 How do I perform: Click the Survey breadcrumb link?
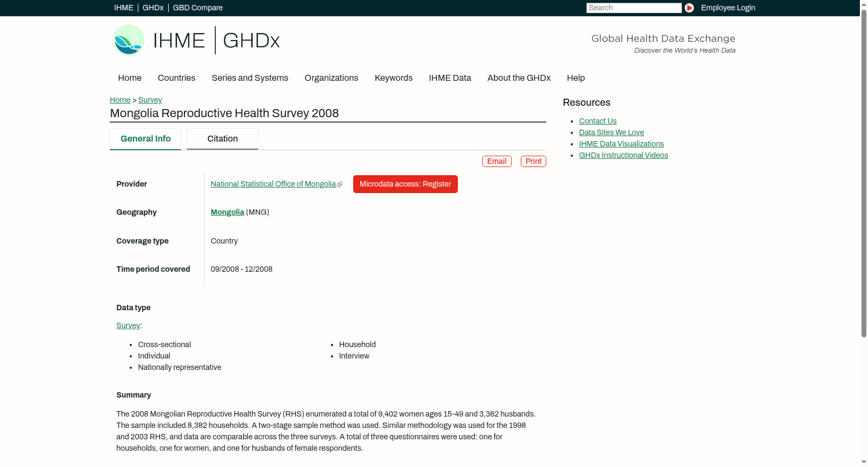(x=150, y=100)
